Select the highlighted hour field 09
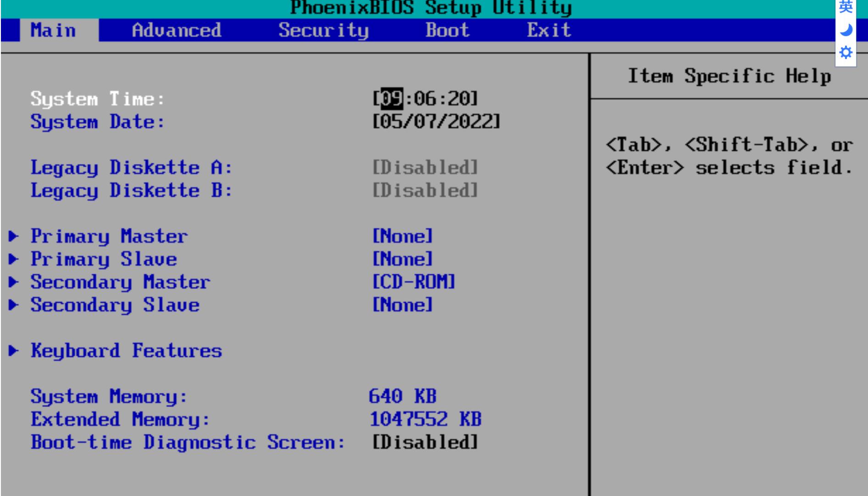This screenshot has height=496, width=868. [392, 99]
